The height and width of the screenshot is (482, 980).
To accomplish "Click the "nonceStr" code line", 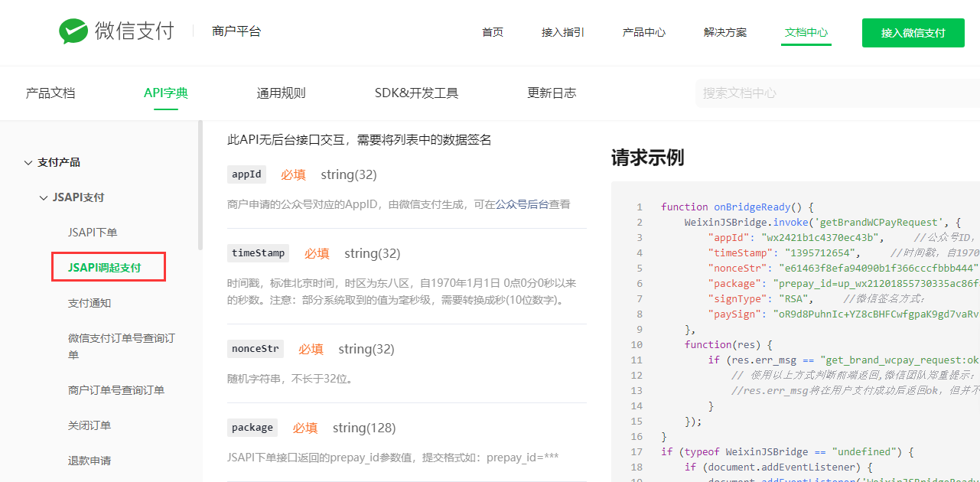I will pos(844,268).
